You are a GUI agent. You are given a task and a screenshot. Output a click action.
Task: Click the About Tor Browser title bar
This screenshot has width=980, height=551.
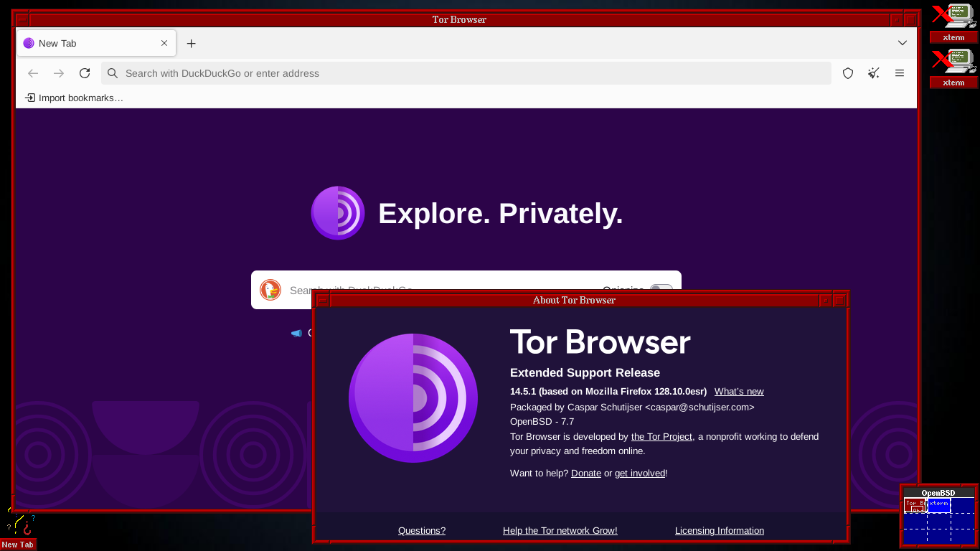pos(574,300)
